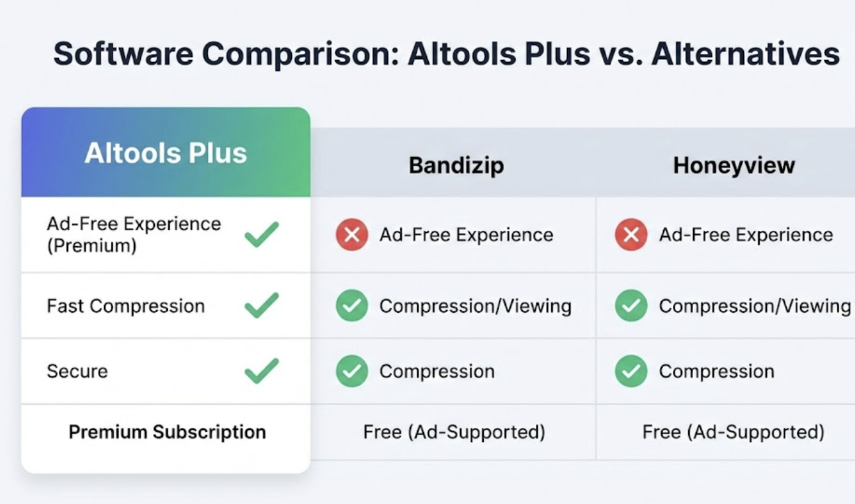This screenshot has width=855, height=504.
Task: Click Free (Ad-Supported) under Honeyview
Action: point(733,432)
